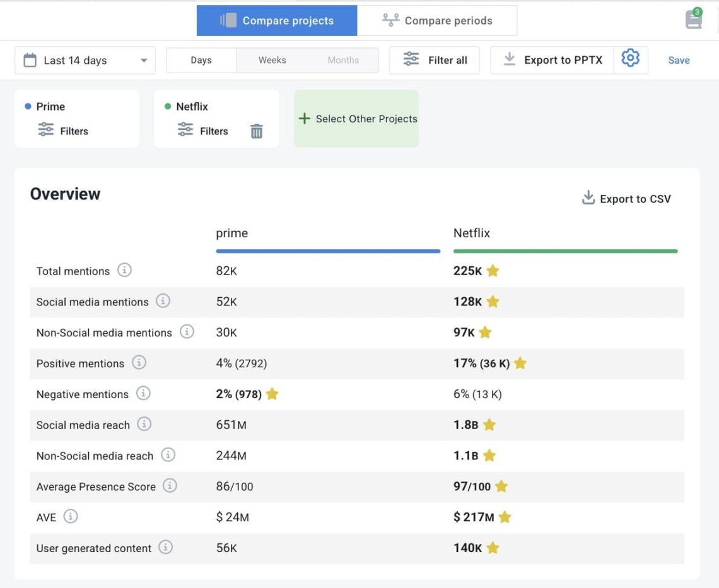Select the Compare projects tab
Image resolution: width=719 pixels, height=588 pixels.
click(277, 20)
